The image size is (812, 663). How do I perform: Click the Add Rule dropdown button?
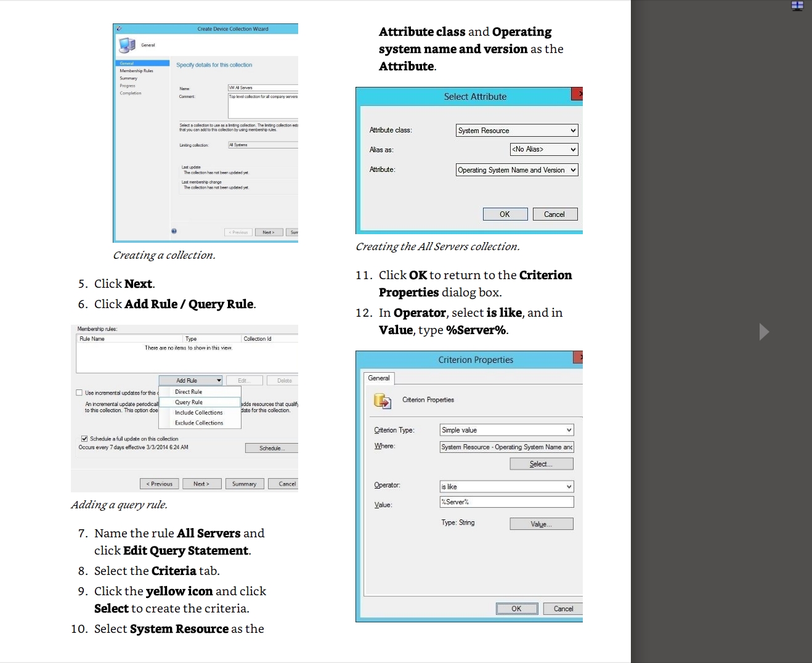(x=190, y=381)
